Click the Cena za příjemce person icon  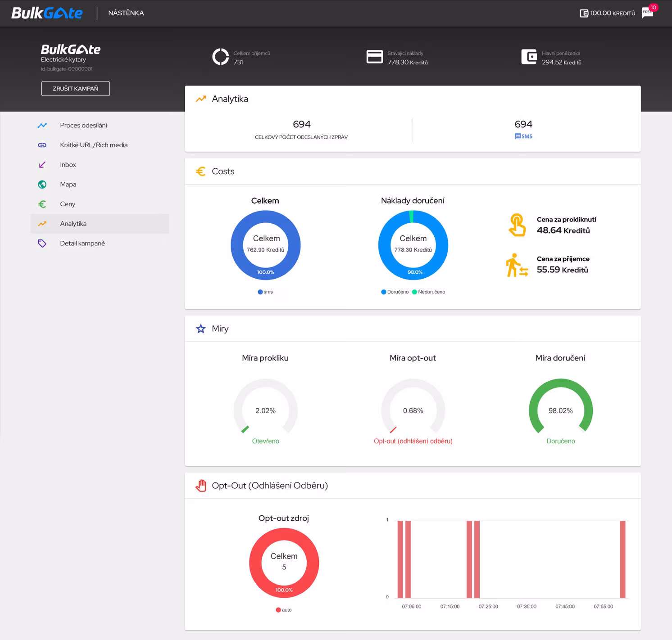(x=517, y=265)
